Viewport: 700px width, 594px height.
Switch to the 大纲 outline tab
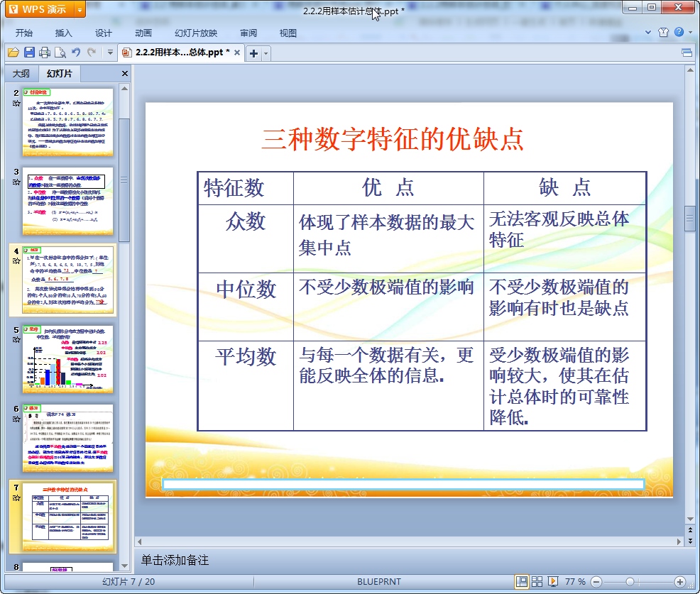click(21, 74)
